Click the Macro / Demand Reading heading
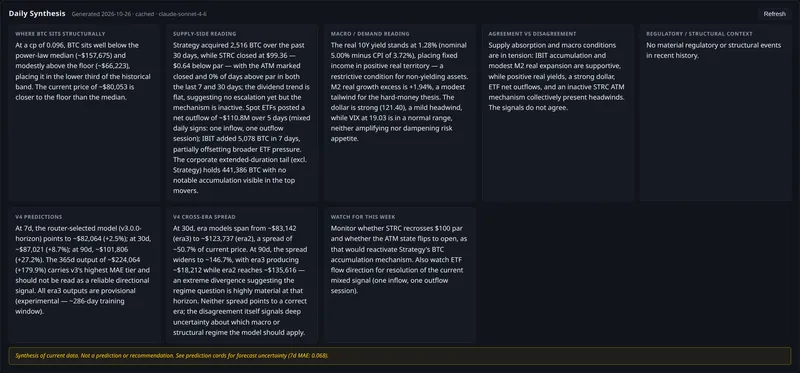This screenshot has width=800, height=373. [x=370, y=34]
